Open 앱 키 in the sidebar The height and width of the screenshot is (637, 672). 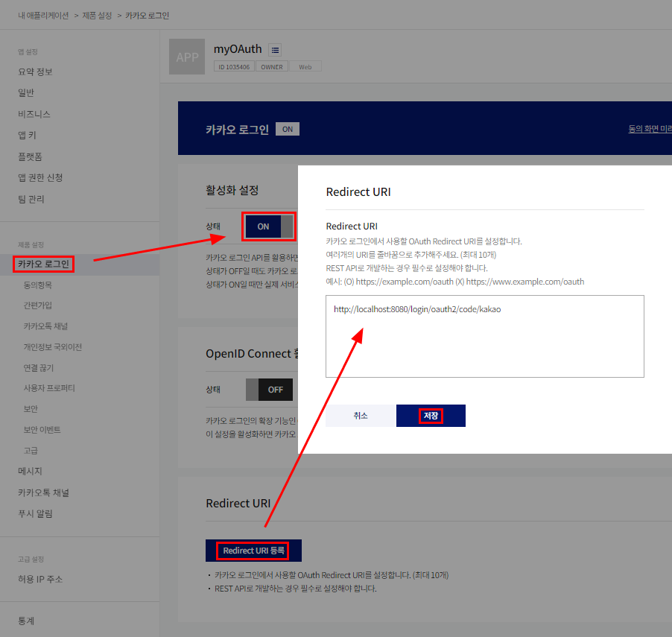click(27, 135)
